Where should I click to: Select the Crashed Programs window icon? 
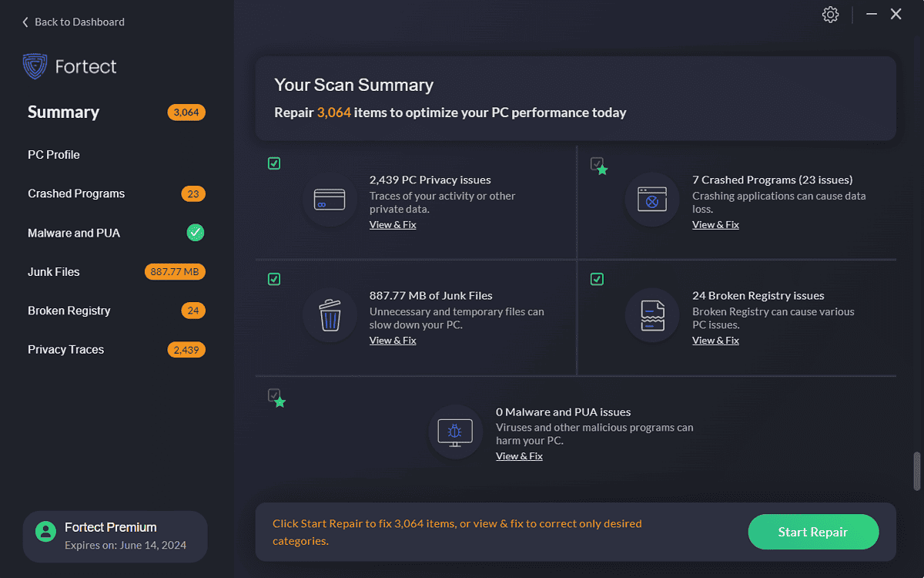pyautogui.click(x=652, y=200)
